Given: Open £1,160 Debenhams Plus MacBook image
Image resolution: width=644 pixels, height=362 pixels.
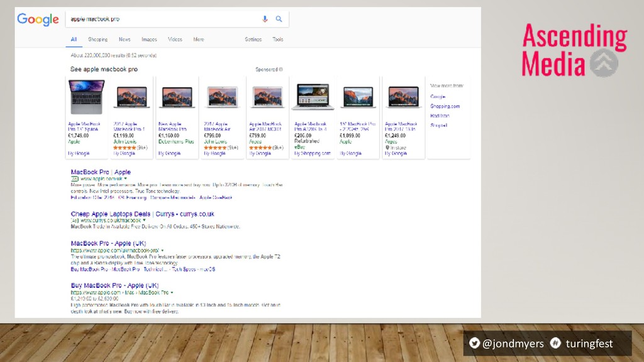Looking at the screenshot, I should 177,97.
